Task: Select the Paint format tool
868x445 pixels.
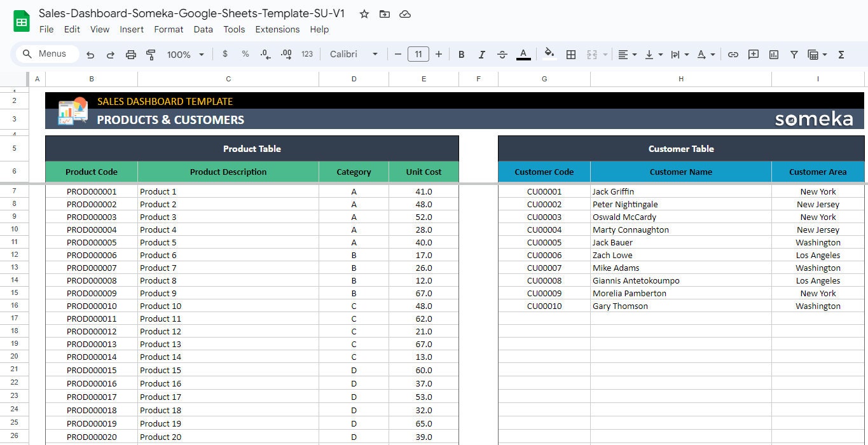Action: (x=151, y=54)
